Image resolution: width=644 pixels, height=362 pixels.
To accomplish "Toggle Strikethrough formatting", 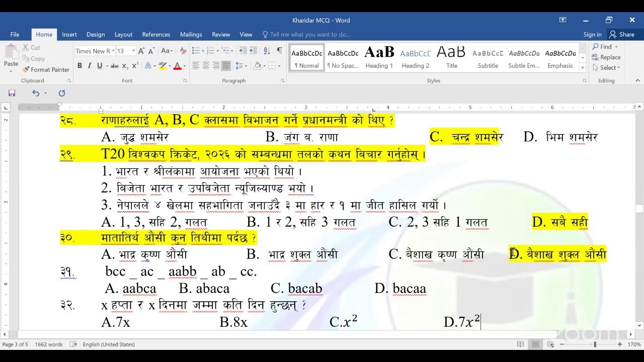I will (115, 66).
